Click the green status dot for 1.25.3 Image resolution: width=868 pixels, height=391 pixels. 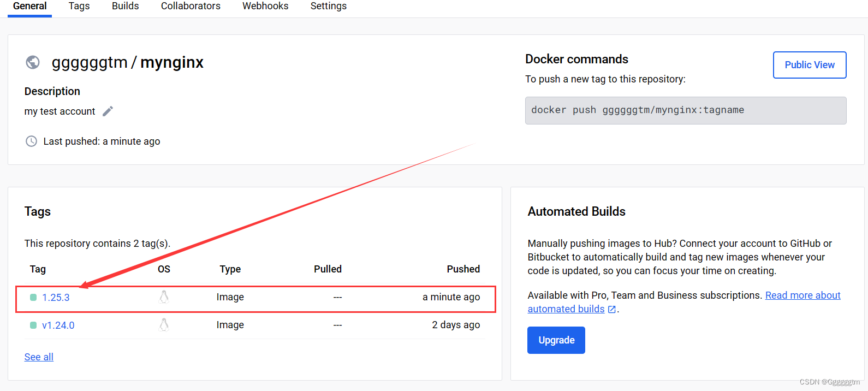(x=33, y=298)
